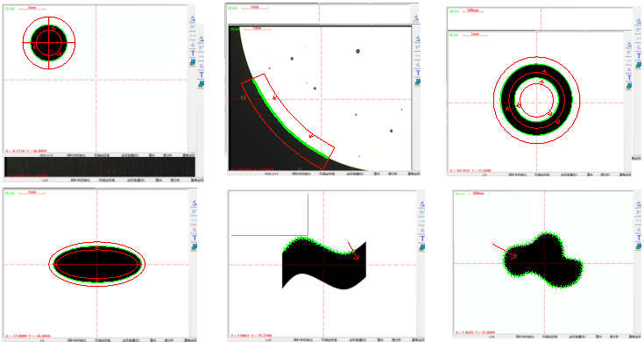This screenshot has width=644, height=342.
Task: Click the black ring between the red circles
Action: (536, 99)
